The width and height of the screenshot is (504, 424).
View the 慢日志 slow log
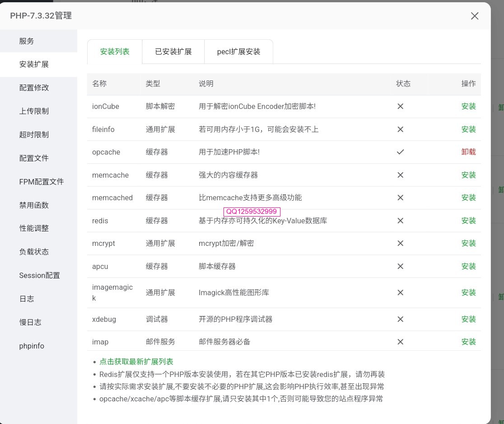pos(29,322)
